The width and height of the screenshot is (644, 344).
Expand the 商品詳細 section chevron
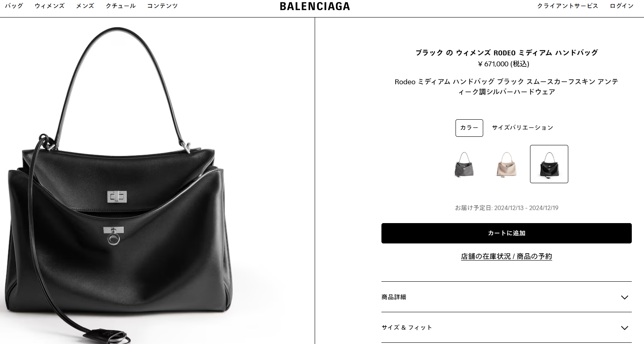(624, 297)
